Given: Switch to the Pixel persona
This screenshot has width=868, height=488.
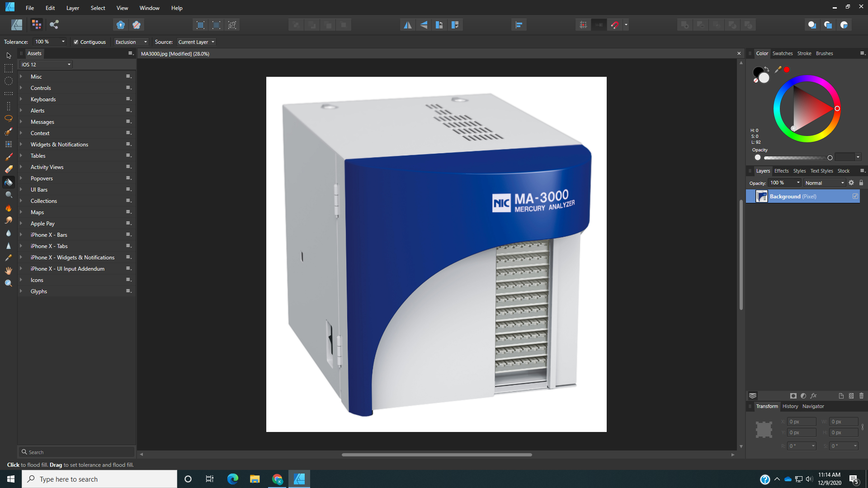Looking at the screenshot, I should click(37, 25).
